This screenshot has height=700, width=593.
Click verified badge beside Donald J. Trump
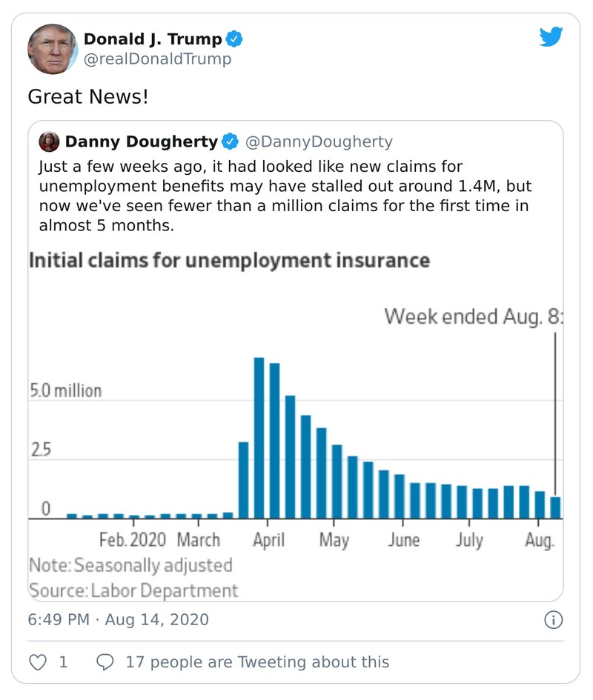coord(235,39)
